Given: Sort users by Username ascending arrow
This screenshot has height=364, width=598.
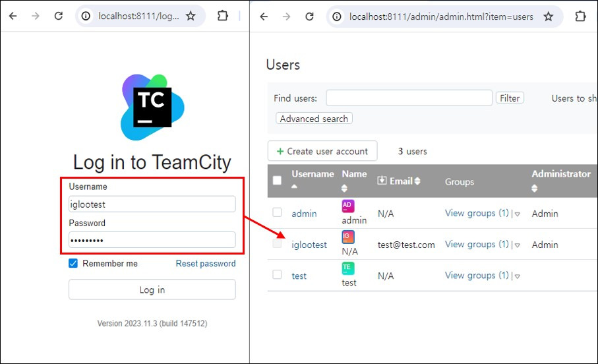Looking at the screenshot, I should 295,187.
